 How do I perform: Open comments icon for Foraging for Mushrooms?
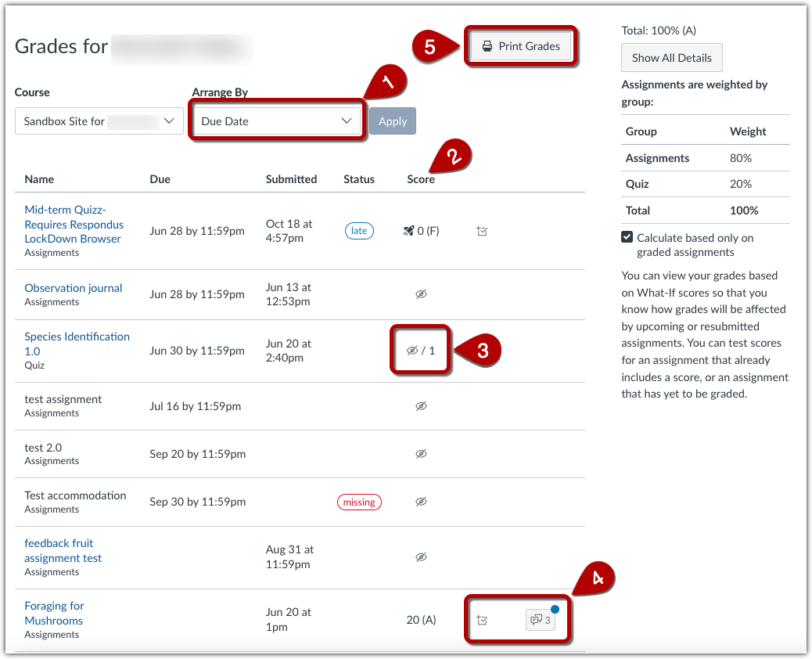click(x=541, y=620)
